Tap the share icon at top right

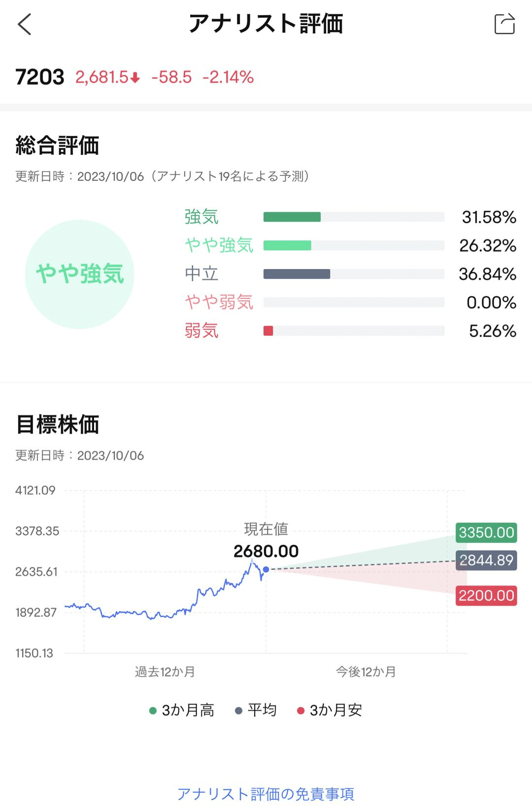click(504, 24)
